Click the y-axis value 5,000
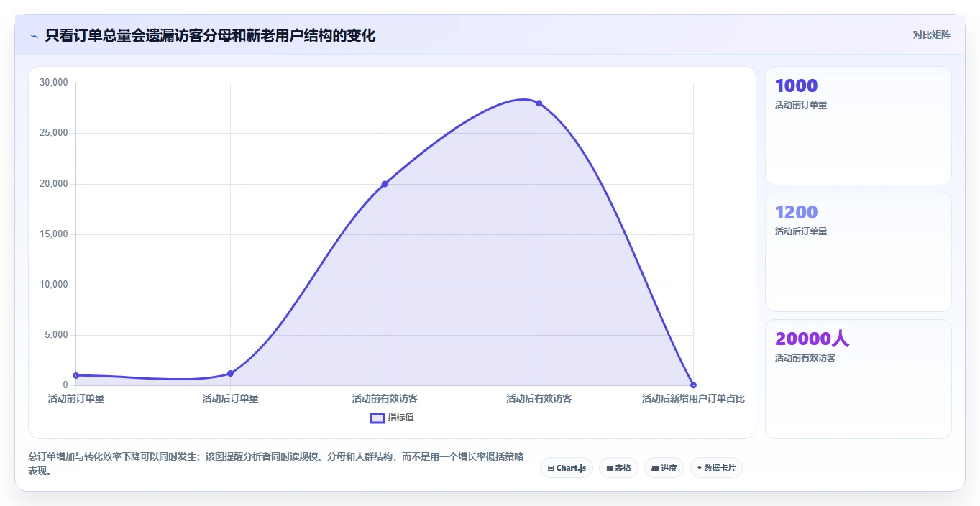Image resolution: width=980 pixels, height=506 pixels. click(56, 335)
